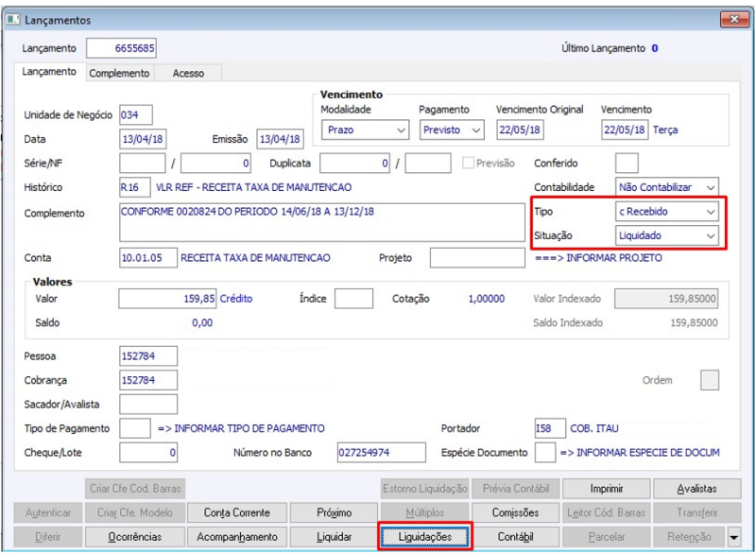Click the Duplicata suffix field after slash
756x554 pixels.
pos(428,163)
